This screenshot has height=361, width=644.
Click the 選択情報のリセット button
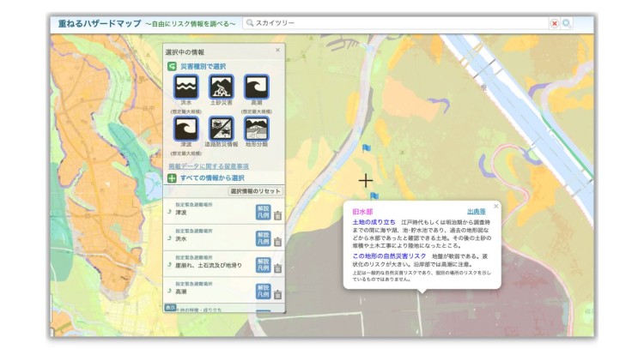pyautogui.click(x=256, y=191)
